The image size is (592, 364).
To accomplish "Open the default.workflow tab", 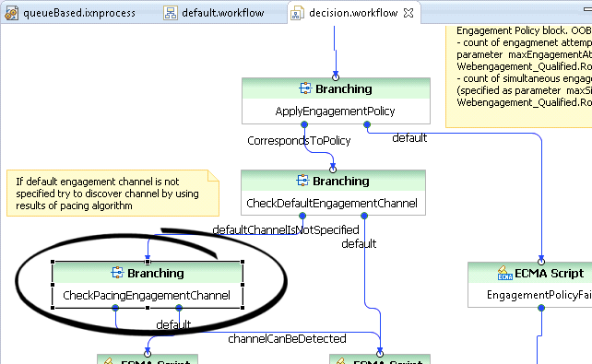I will 215,13.
